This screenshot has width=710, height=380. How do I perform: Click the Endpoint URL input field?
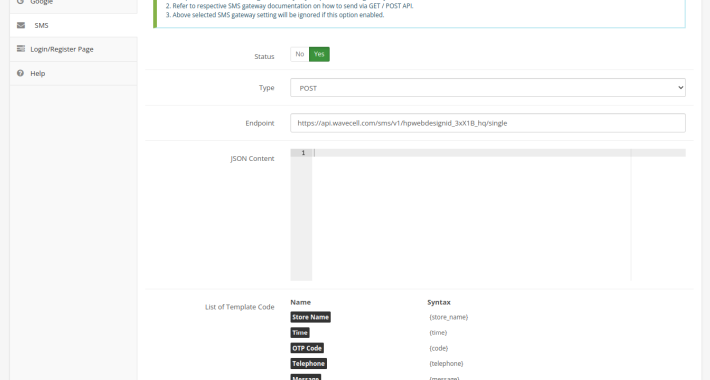tap(488, 123)
